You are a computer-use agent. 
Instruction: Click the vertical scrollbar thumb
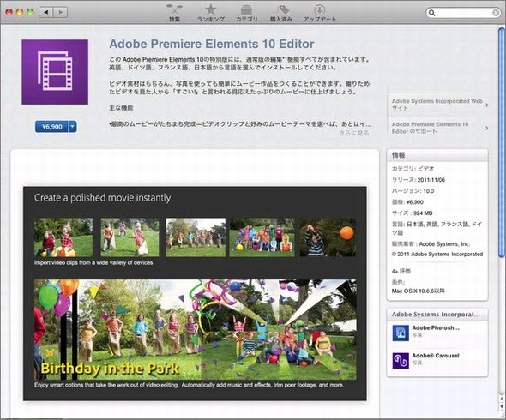pyautogui.click(x=501, y=142)
